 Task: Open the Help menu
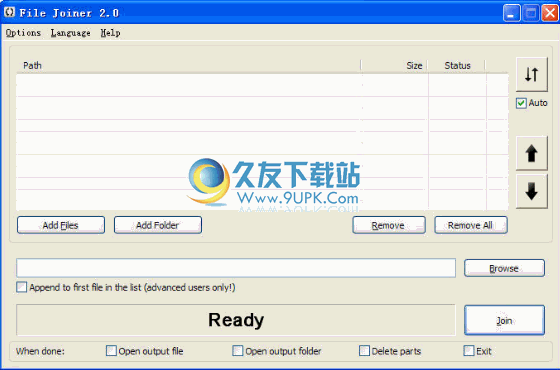point(110,33)
